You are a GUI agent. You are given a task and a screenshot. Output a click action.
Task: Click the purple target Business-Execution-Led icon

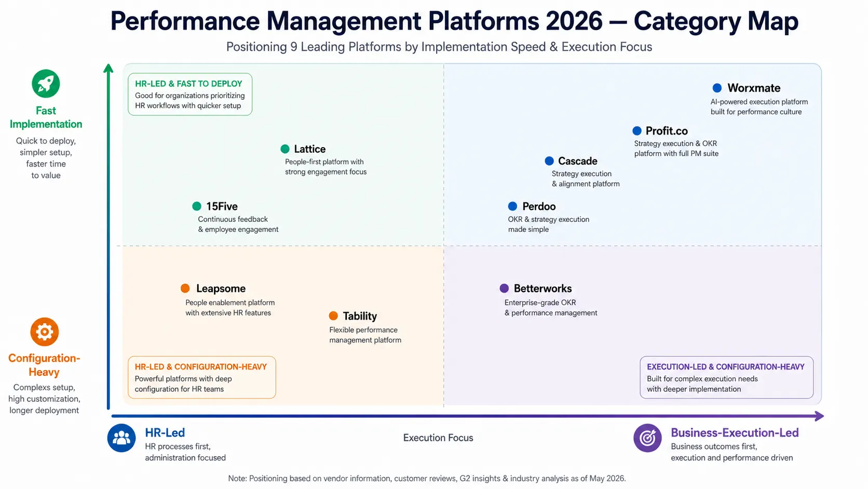coord(647,438)
